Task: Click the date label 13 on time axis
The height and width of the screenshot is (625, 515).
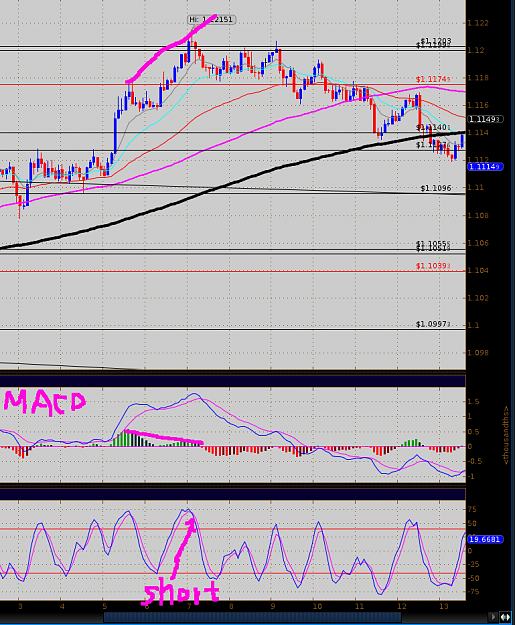Action: 444,606
